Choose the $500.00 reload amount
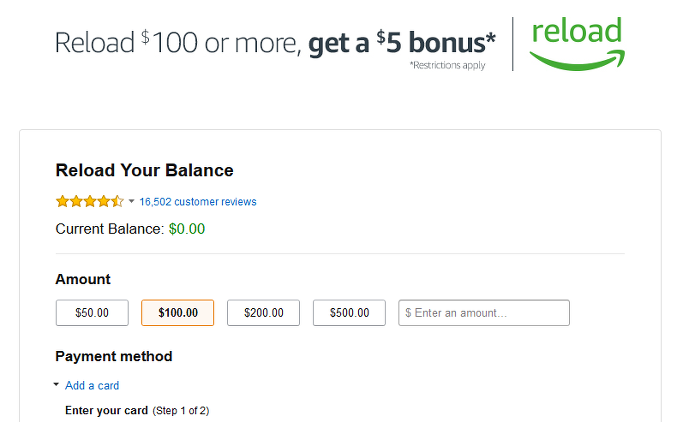 (349, 313)
